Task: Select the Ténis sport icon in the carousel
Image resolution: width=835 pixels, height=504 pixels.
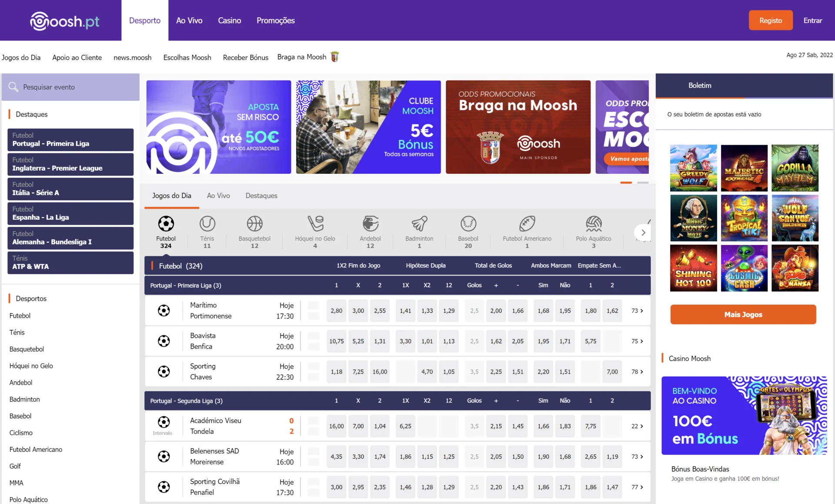Action: point(207,224)
